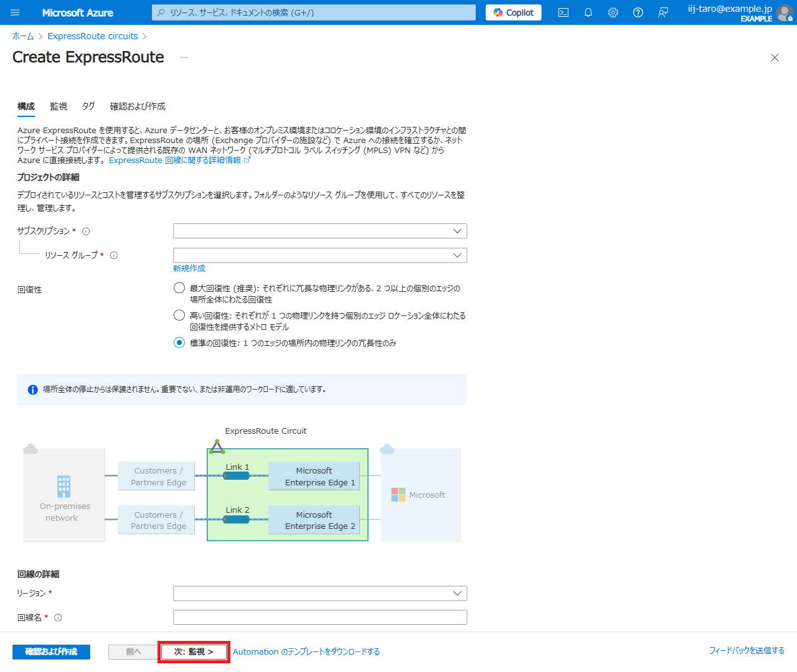Select 高い回復性 radio option
The width and height of the screenshot is (797, 672).
pyautogui.click(x=179, y=315)
